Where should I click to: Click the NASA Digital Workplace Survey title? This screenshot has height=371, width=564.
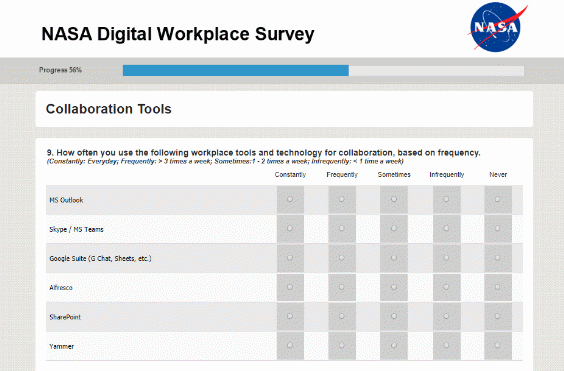tap(178, 34)
